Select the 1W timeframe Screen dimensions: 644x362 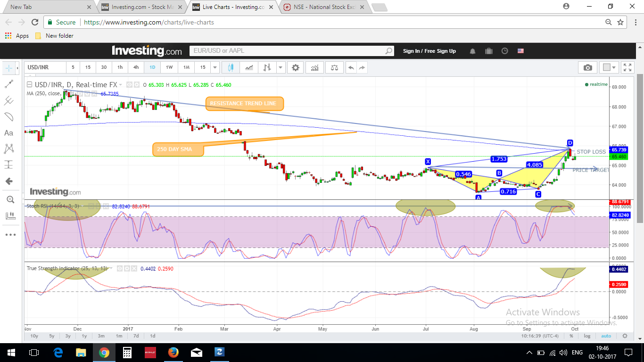tap(169, 67)
